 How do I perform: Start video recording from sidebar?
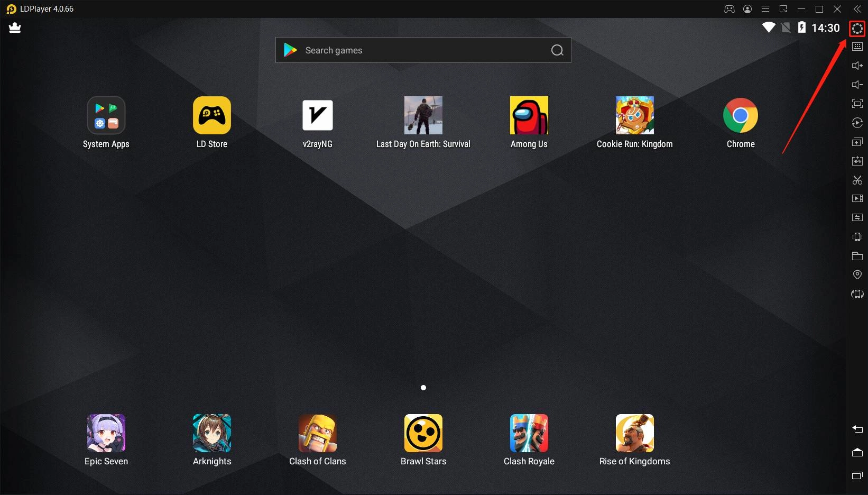(x=857, y=198)
